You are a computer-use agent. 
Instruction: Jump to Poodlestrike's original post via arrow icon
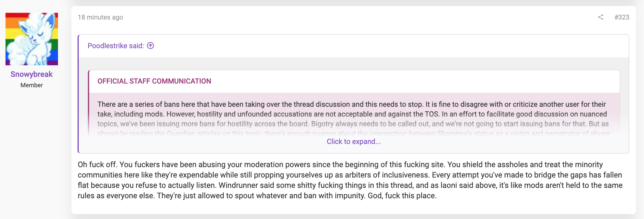(150, 46)
